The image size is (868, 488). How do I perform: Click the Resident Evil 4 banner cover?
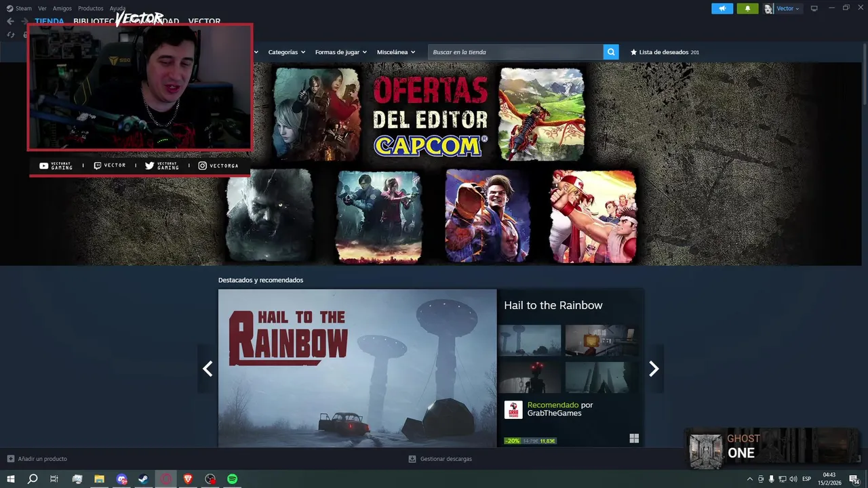tap(317, 113)
